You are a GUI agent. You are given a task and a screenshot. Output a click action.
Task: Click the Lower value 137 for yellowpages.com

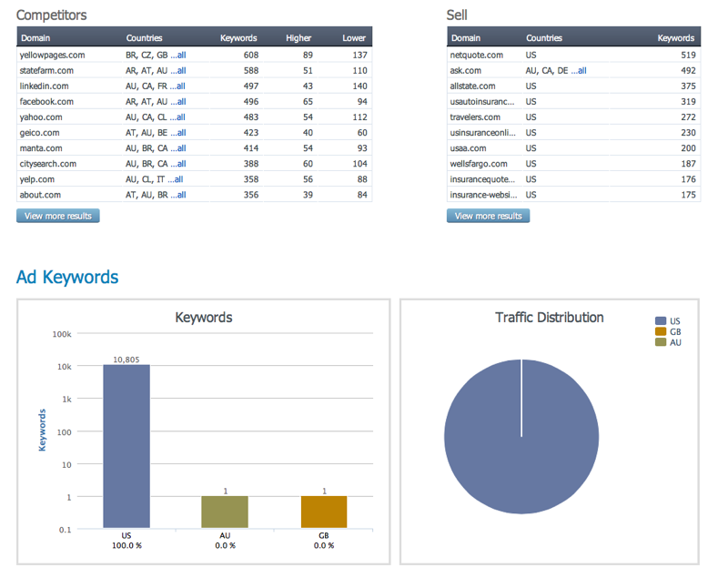(x=359, y=56)
